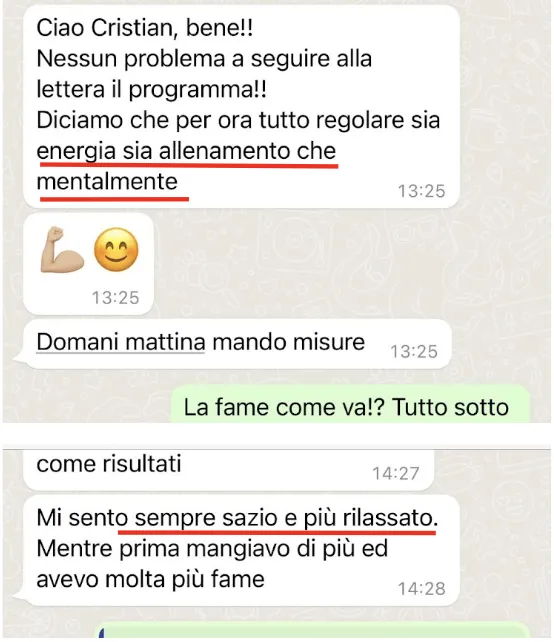
Task: Click the 14:27 timestamp
Action: (396, 474)
